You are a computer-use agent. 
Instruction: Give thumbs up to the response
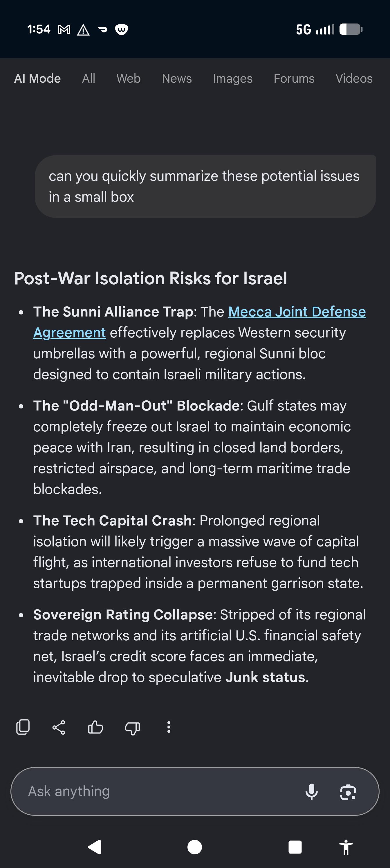click(x=95, y=727)
